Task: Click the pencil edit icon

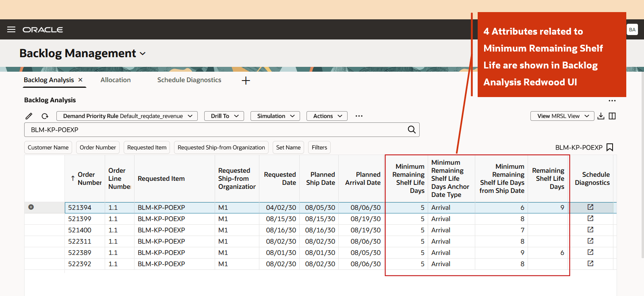Action: pos(29,116)
